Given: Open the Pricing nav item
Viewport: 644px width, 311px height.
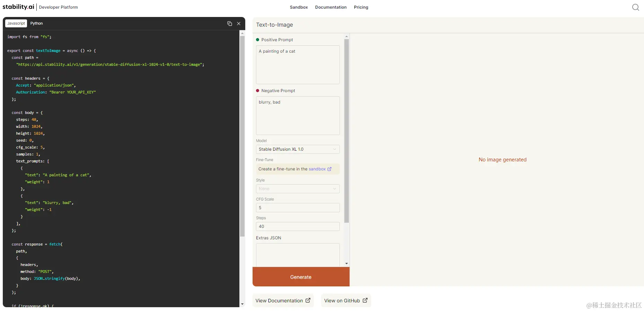Looking at the screenshot, I should [x=361, y=7].
